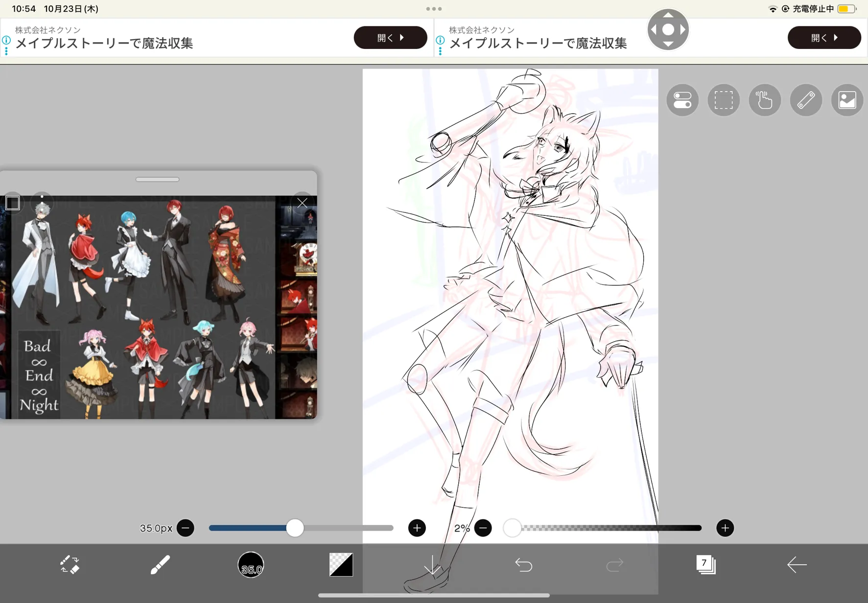
Task: Increase opacity with plus button
Action: [x=725, y=528]
